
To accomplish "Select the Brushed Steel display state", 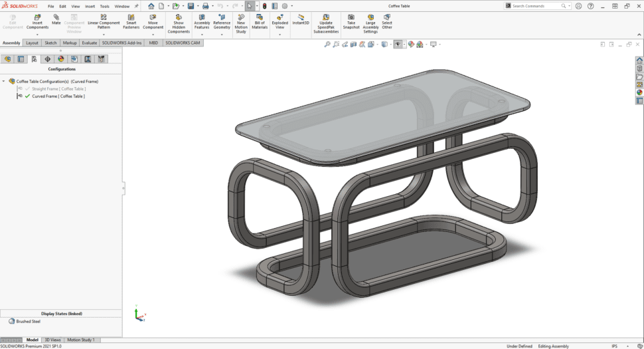I will [x=28, y=322].
